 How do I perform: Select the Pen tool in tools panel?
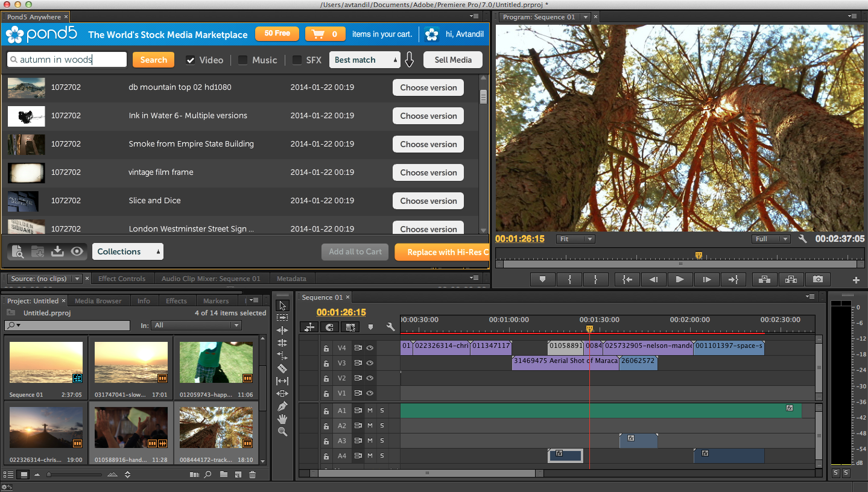point(282,406)
